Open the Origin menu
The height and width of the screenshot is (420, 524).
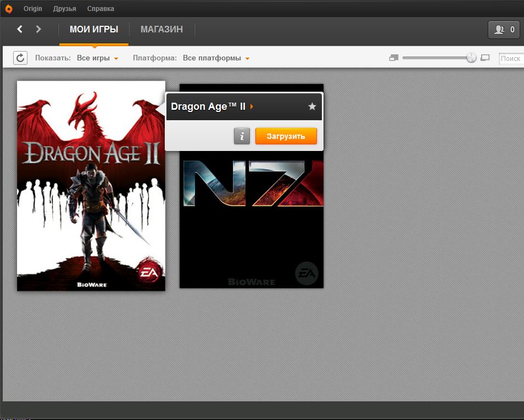[x=33, y=9]
